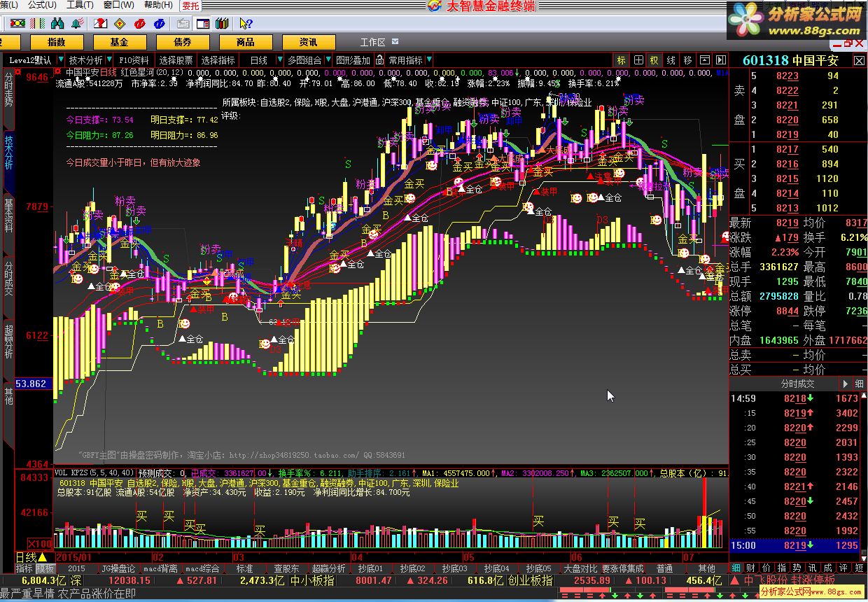The width and height of the screenshot is (868, 602).
Task: Select the 模板 bottom tab
Action: tap(45, 568)
